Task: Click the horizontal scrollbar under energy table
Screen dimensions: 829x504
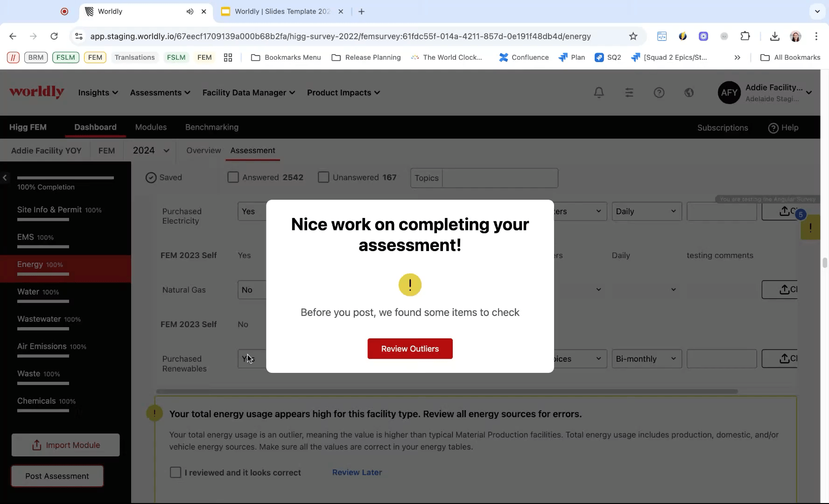Action: 447,392
